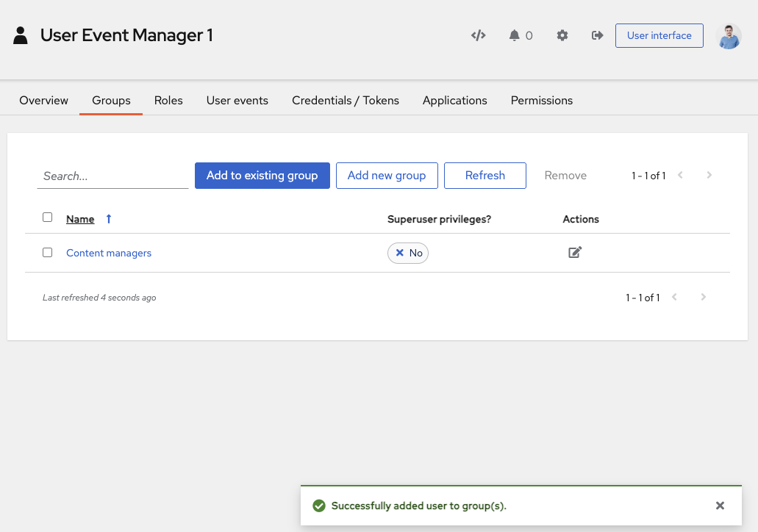Open the API code brackets icon
This screenshot has width=758, height=532.
coord(479,35)
